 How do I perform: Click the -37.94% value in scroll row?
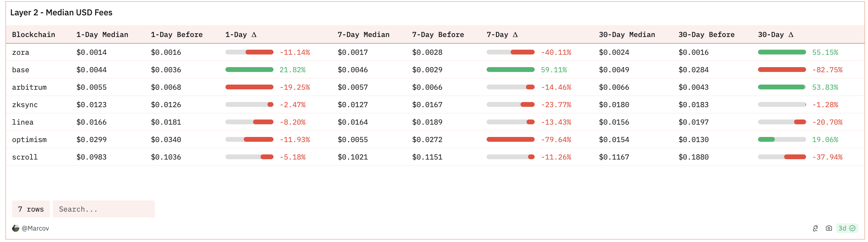[x=827, y=157]
